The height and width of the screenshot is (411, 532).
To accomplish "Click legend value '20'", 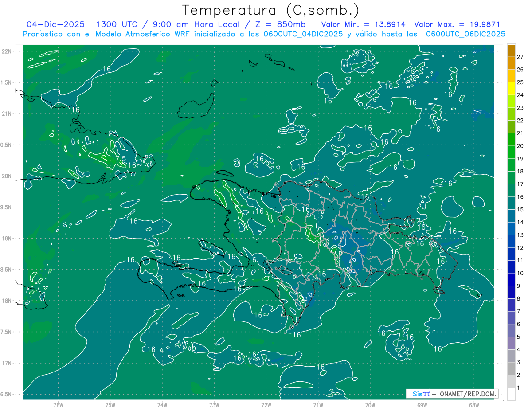I will [520, 146].
